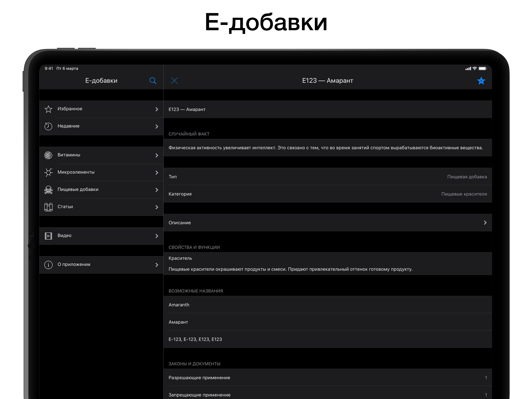The height and width of the screenshot is (399, 532).
Task: Click the СЛУЧАЙНЫЙ ФАКТ section header
Action: pyautogui.click(x=189, y=134)
